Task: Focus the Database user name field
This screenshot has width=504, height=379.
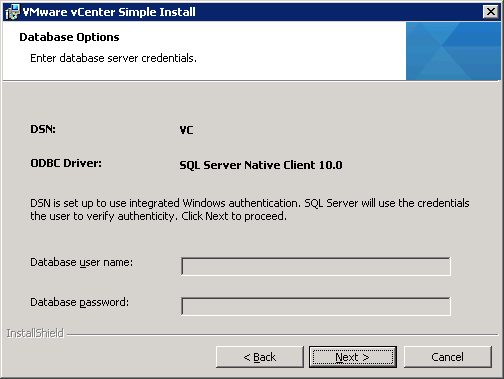Action: [x=316, y=266]
